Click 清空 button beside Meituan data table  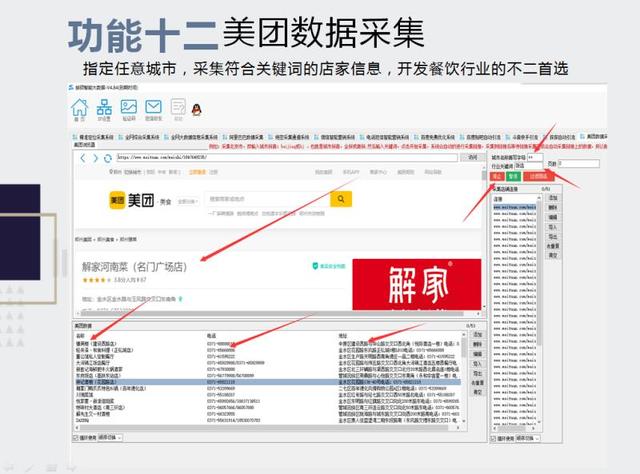[478, 392]
